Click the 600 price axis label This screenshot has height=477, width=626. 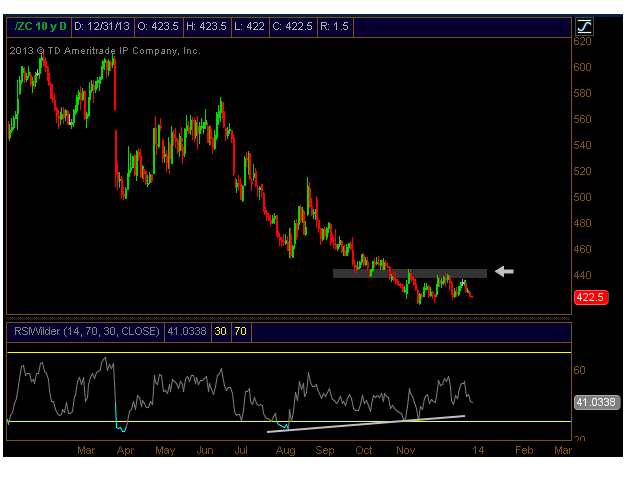click(582, 67)
